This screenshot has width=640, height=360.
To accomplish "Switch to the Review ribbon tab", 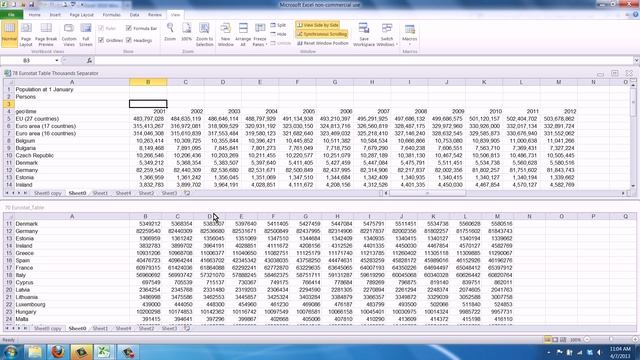I will tap(155, 15).
